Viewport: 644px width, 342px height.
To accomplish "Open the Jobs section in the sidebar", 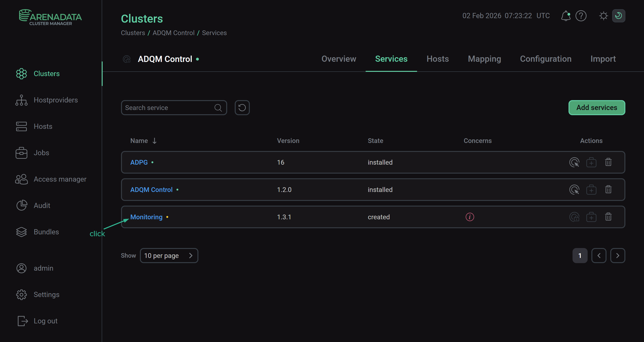I will coord(41,153).
